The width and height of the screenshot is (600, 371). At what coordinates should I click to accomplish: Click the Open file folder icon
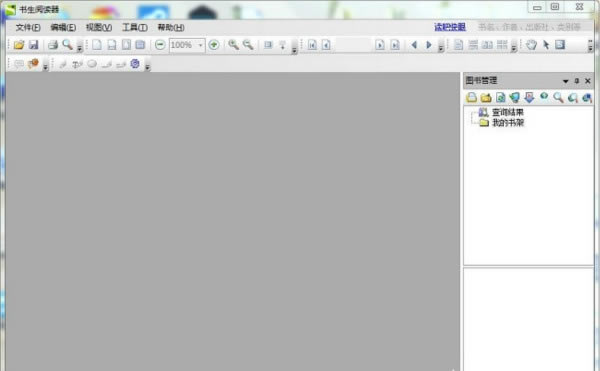pos(18,45)
